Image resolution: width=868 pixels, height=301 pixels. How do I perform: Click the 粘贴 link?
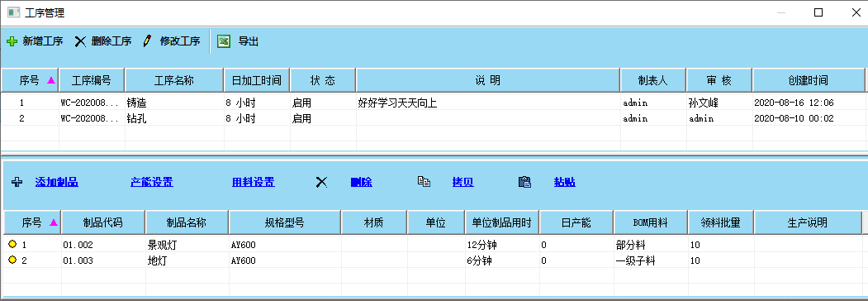pos(565,182)
